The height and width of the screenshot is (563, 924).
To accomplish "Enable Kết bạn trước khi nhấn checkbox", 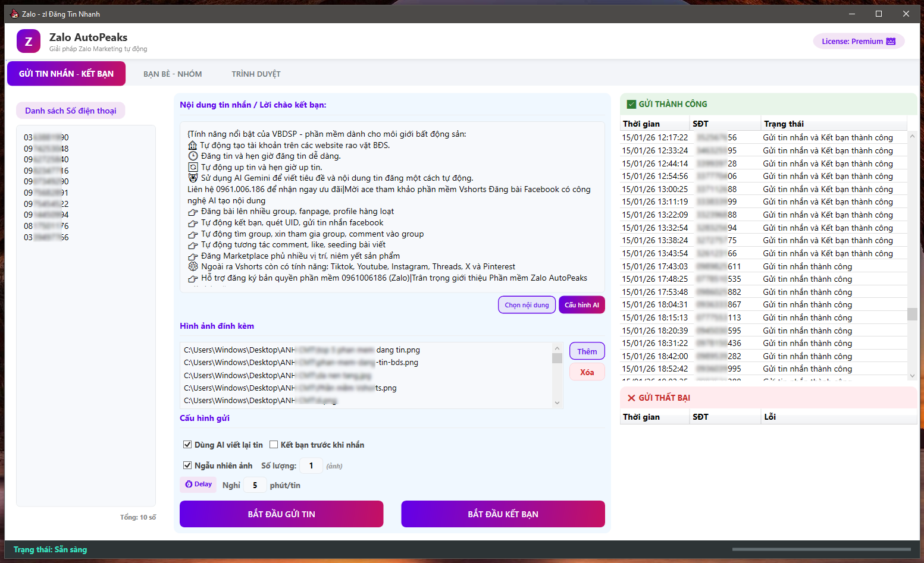I will click(x=274, y=445).
